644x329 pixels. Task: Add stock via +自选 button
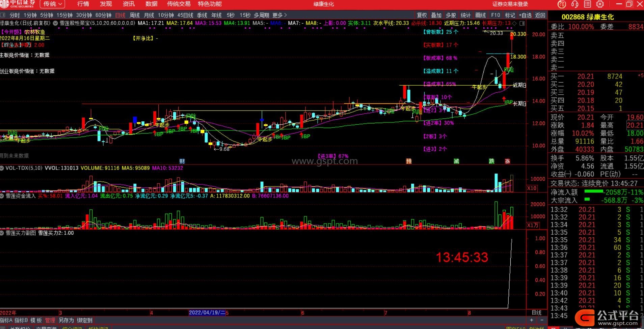[x=525, y=15]
